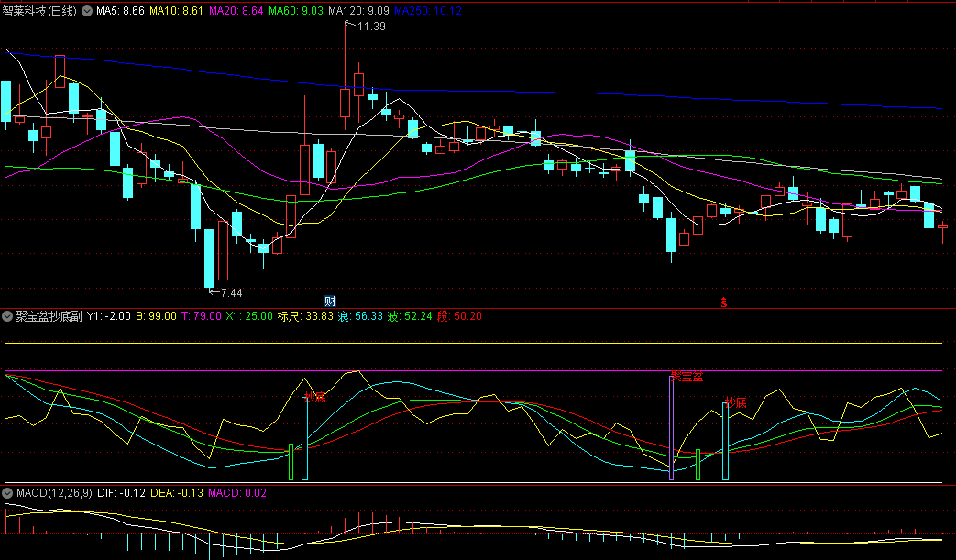Click the 聚宝盆抄底副 indicator name
Image resolution: width=956 pixels, height=560 pixels.
pos(49,316)
